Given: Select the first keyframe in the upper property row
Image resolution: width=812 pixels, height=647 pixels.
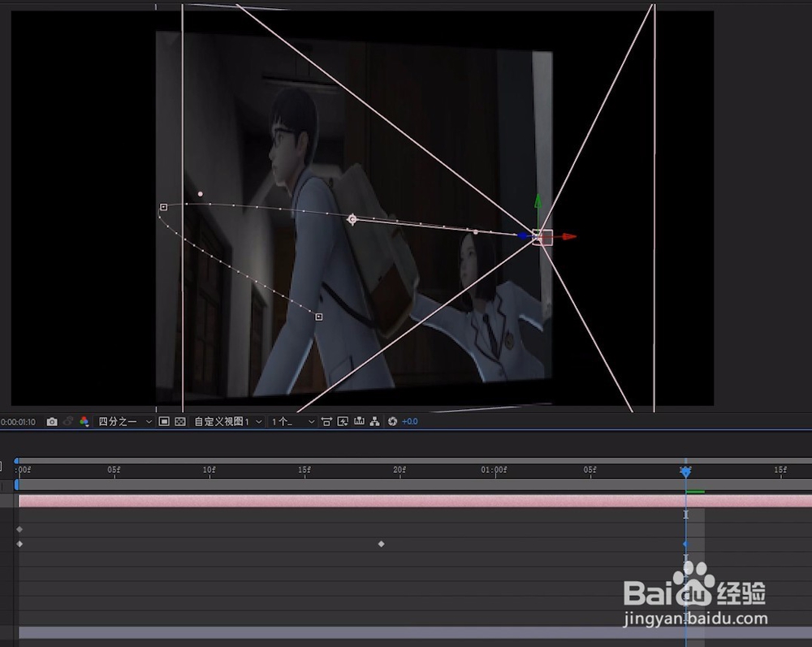Looking at the screenshot, I should click(19, 529).
